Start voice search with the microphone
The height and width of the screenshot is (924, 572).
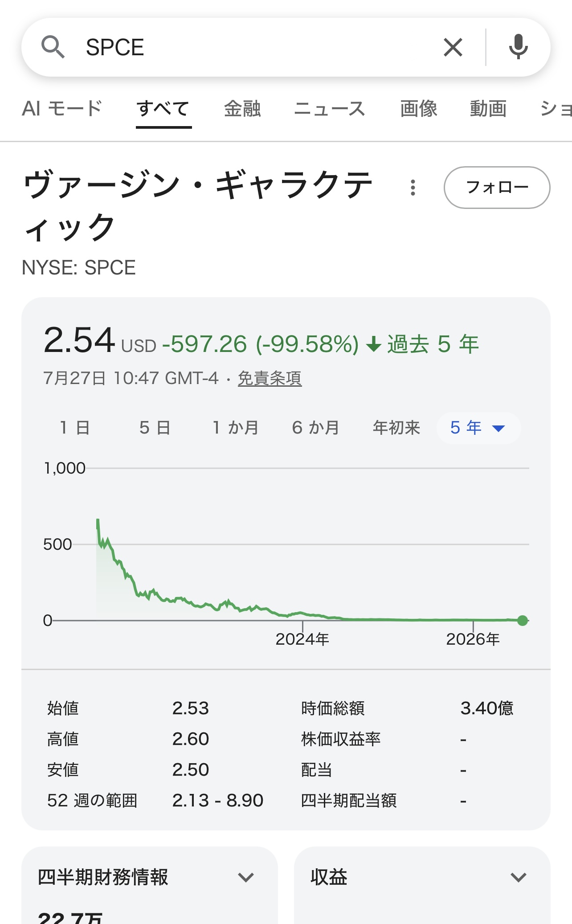pos(518,47)
